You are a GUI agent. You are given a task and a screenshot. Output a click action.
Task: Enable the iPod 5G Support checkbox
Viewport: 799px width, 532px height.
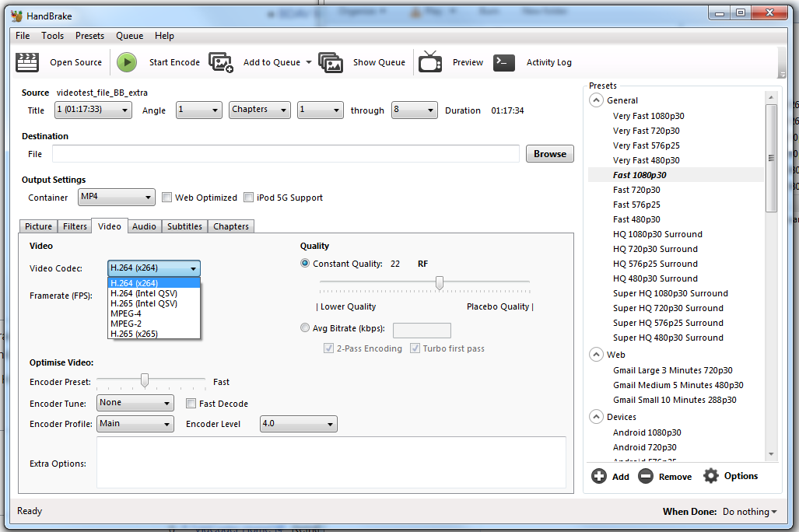[x=249, y=198]
